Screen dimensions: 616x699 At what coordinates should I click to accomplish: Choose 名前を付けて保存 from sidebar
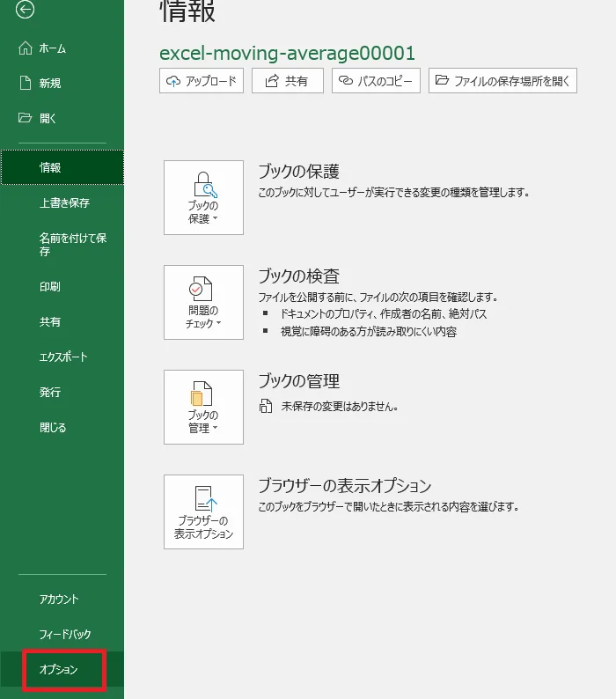click(x=72, y=245)
